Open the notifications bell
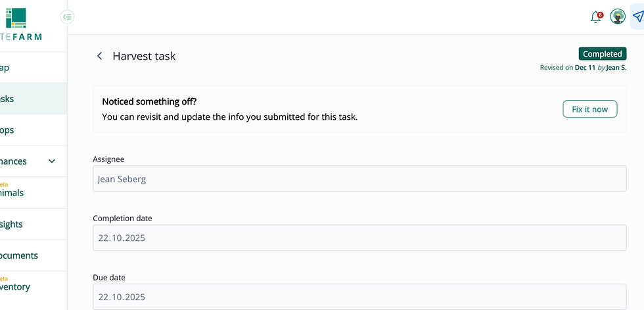 (x=596, y=17)
